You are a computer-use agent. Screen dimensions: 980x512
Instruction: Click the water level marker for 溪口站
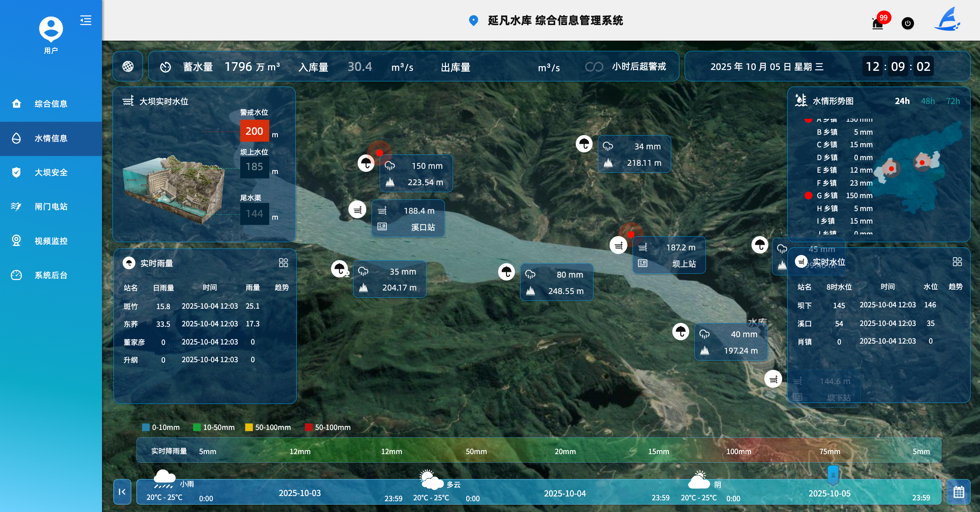pos(357,210)
